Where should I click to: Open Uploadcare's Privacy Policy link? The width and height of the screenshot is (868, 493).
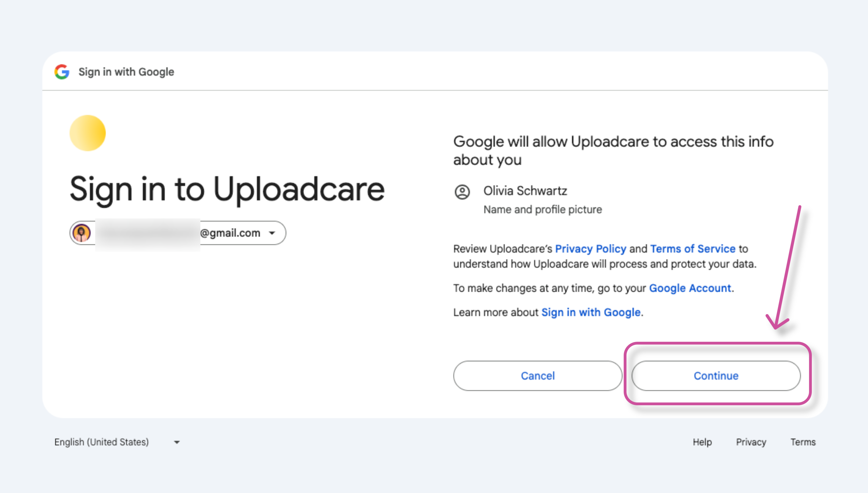pyautogui.click(x=591, y=249)
